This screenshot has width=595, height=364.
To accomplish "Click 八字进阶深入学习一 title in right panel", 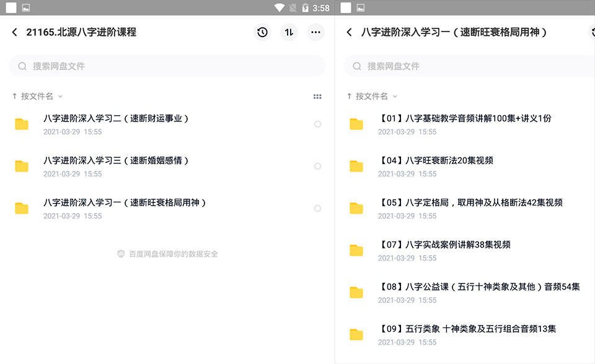I will (454, 32).
